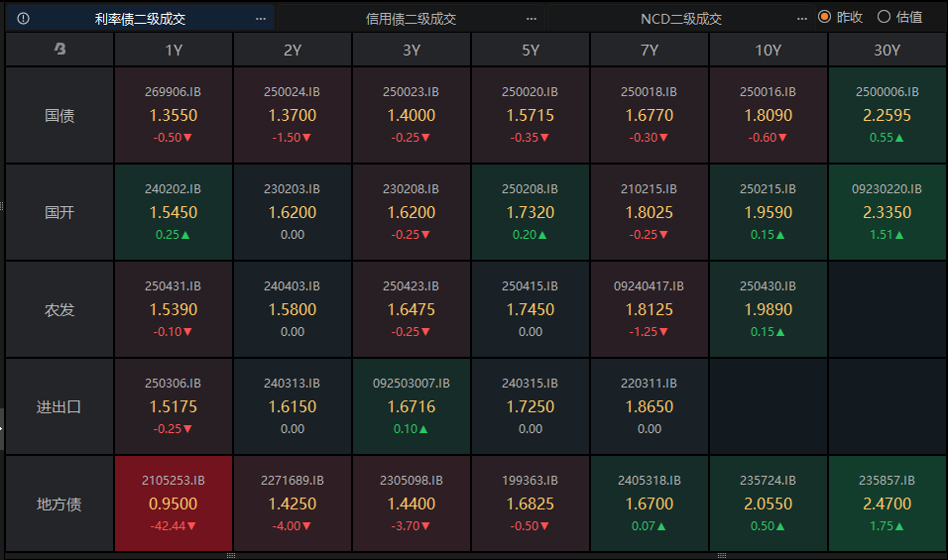This screenshot has height=560, width=948.
Task: Select the 昨收 radio button
Action: coord(824,17)
